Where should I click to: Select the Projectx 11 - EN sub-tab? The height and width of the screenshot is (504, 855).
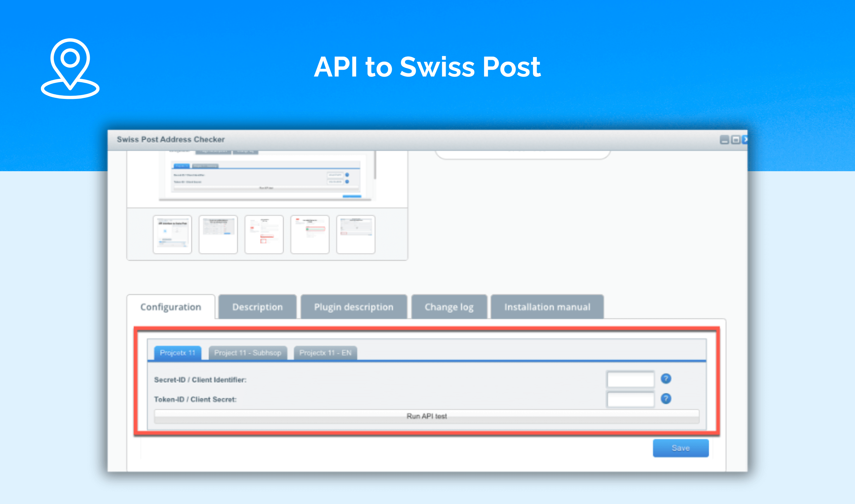pyautogui.click(x=325, y=352)
